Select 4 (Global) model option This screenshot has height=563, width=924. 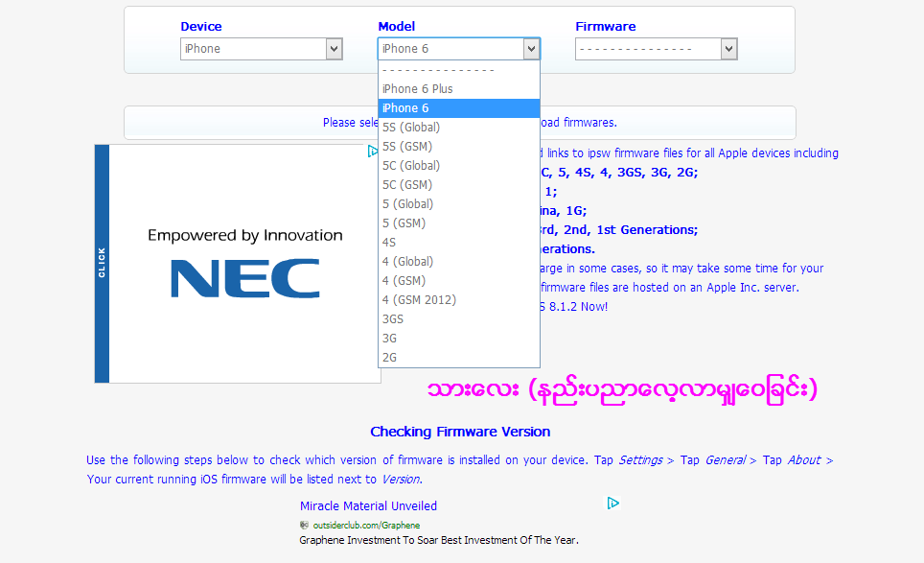pyautogui.click(x=458, y=262)
